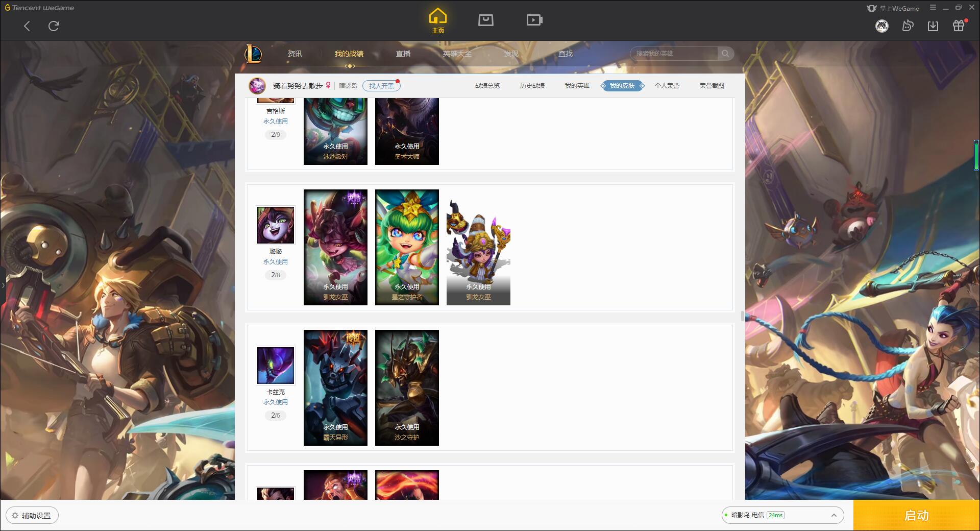Open the 掌上WeGame link
The width and height of the screenshot is (980, 531).
click(893, 8)
